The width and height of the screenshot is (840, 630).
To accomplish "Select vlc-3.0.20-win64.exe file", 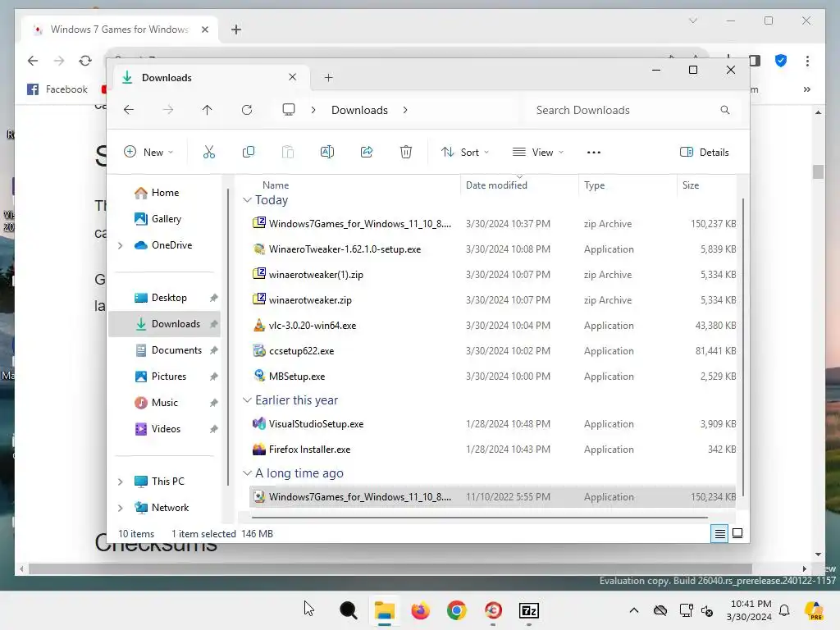I will pos(492,326).
